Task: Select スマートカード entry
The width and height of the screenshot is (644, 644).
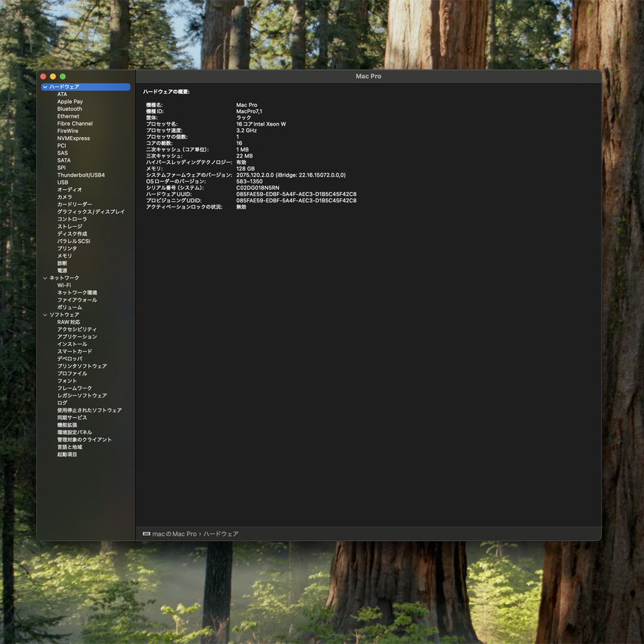Action: (74, 352)
